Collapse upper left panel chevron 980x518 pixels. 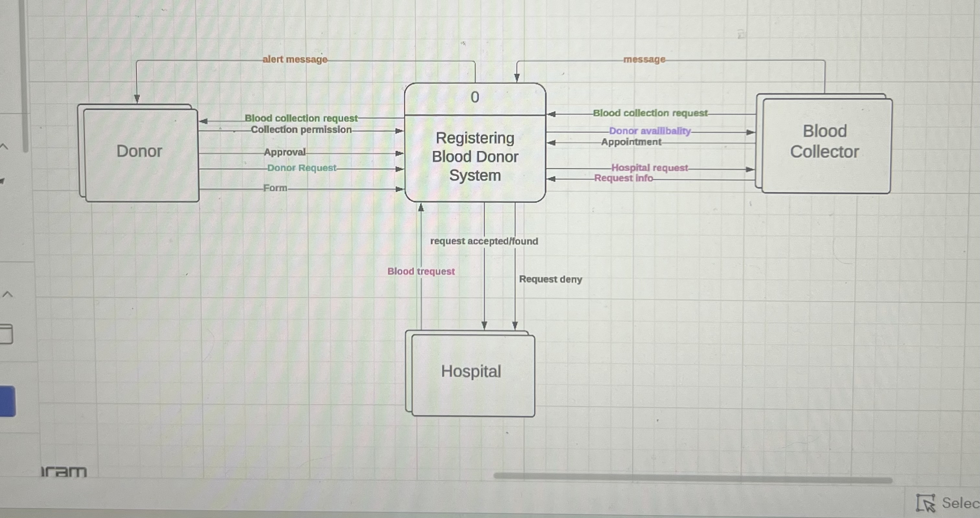point(4,147)
